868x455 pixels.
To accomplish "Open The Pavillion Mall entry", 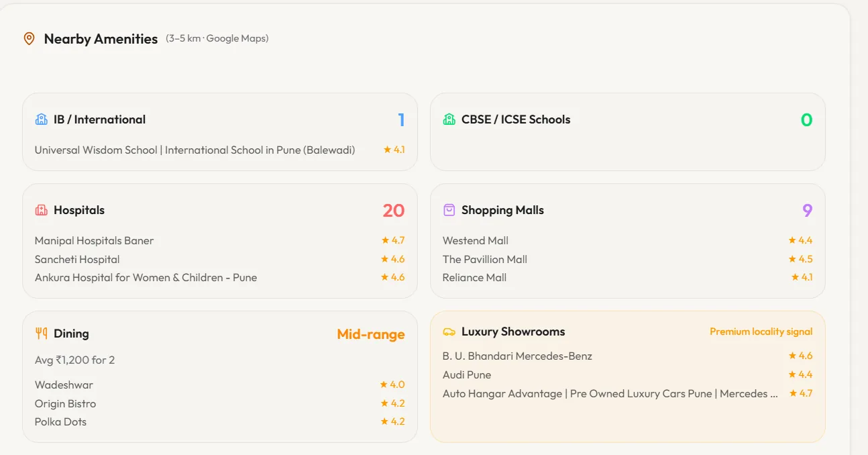I will [485, 259].
